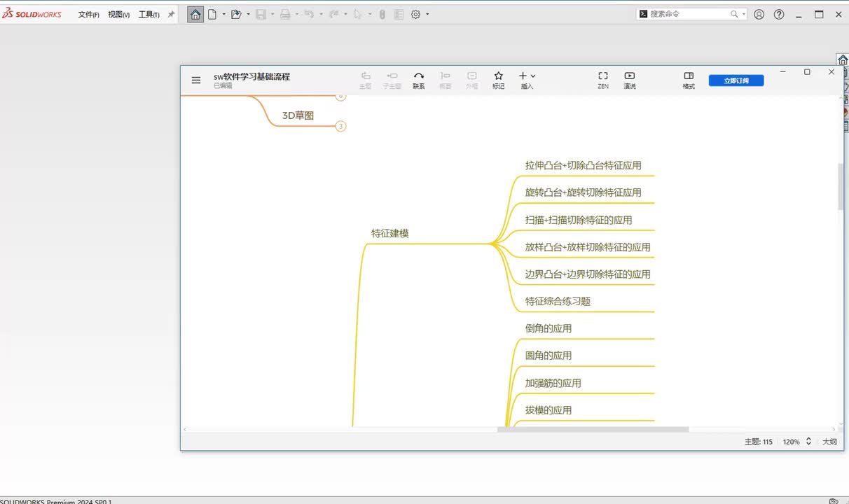849x504 pixels.
Task: Select the 圆角的应用 node
Action: (548, 356)
